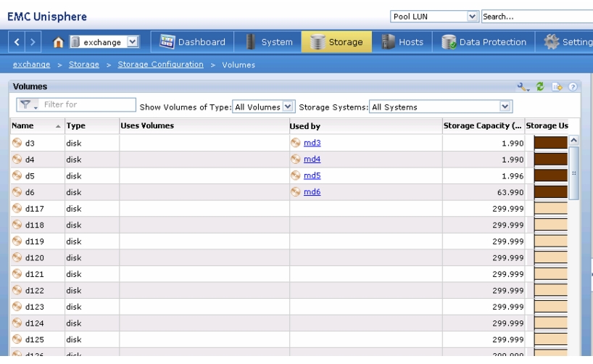Screen dimensions: 593x364
Task: Switch to the Hosts tab
Action: tap(402, 42)
